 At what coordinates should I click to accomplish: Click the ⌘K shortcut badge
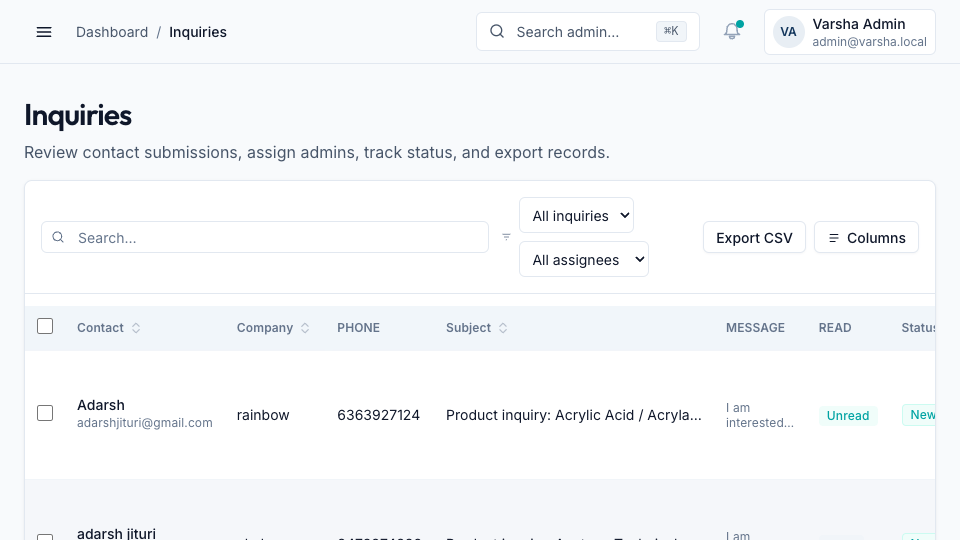[x=671, y=31]
